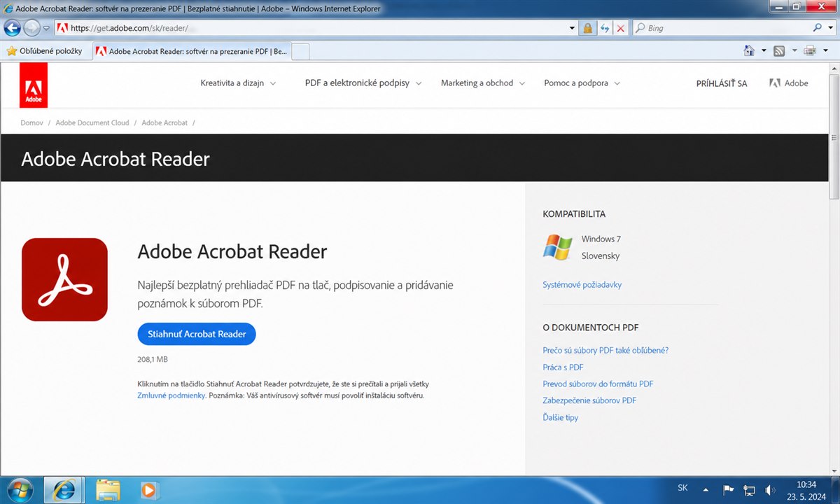Click the 208,1 MB file size text

[153, 359]
